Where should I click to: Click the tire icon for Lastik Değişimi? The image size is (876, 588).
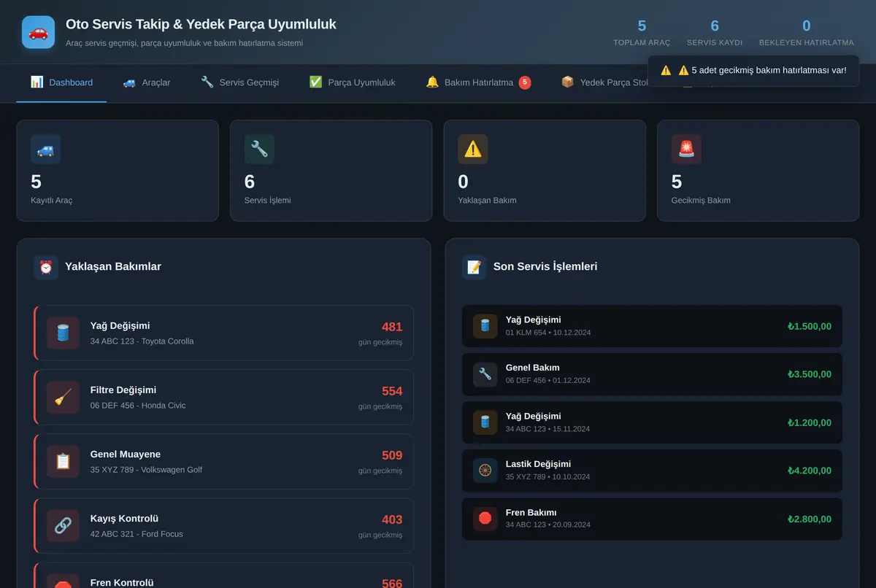[x=485, y=471]
